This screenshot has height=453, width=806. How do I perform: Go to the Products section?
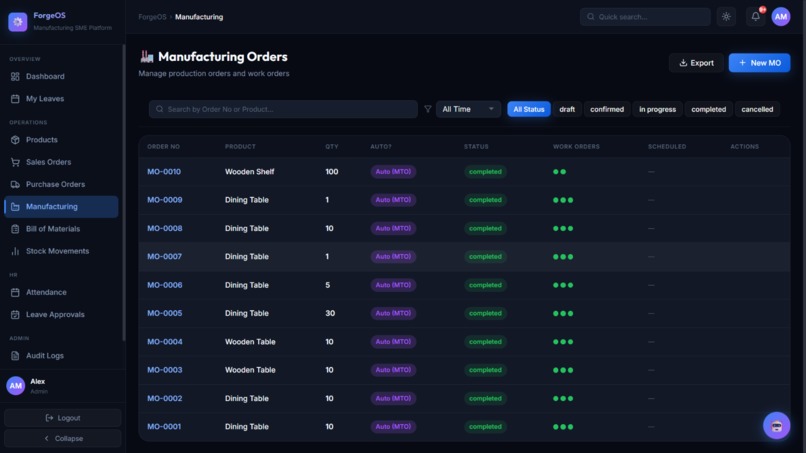tap(61, 140)
